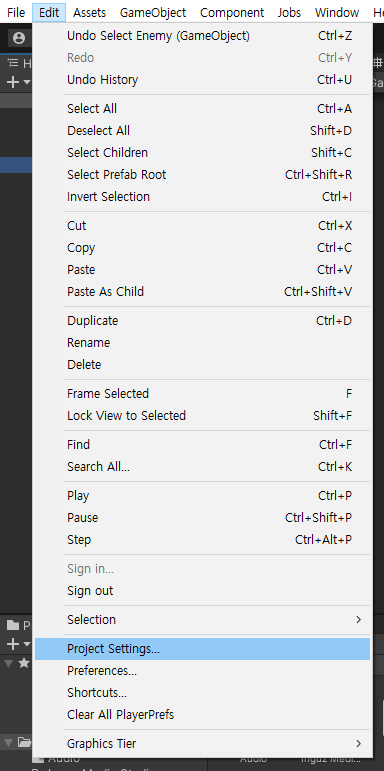384x771 pixels.
Task: Open the Window menu
Action: (x=337, y=12)
